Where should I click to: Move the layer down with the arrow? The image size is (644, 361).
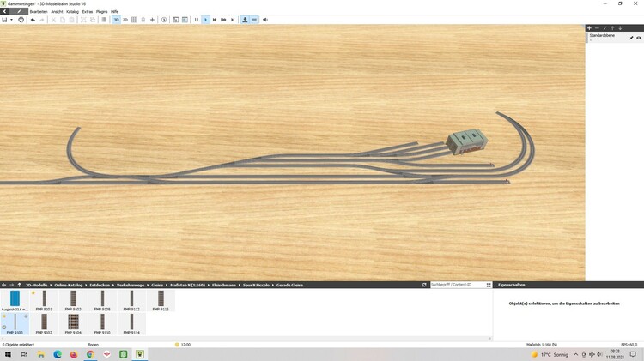(620, 28)
